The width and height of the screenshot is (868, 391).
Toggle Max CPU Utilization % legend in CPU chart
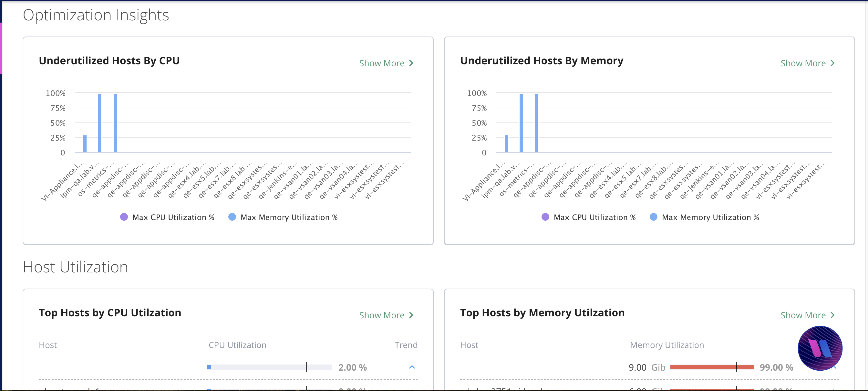[167, 217]
